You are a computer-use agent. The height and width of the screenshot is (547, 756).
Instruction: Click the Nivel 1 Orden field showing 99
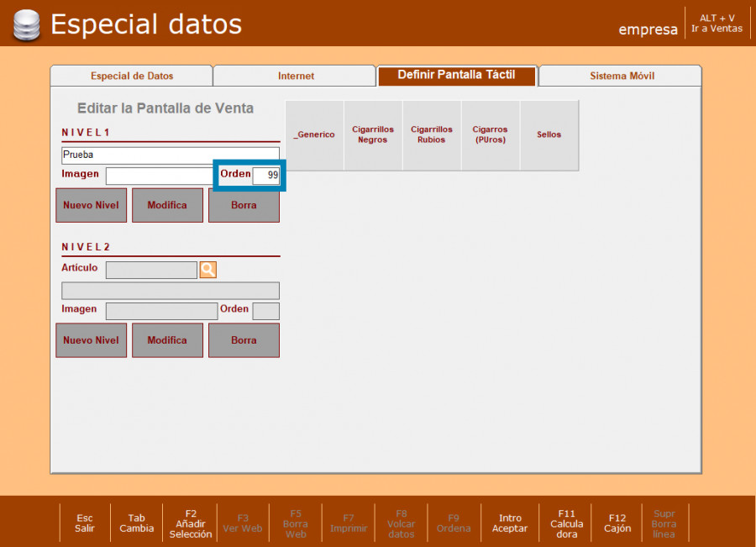pyautogui.click(x=266, y=176)
